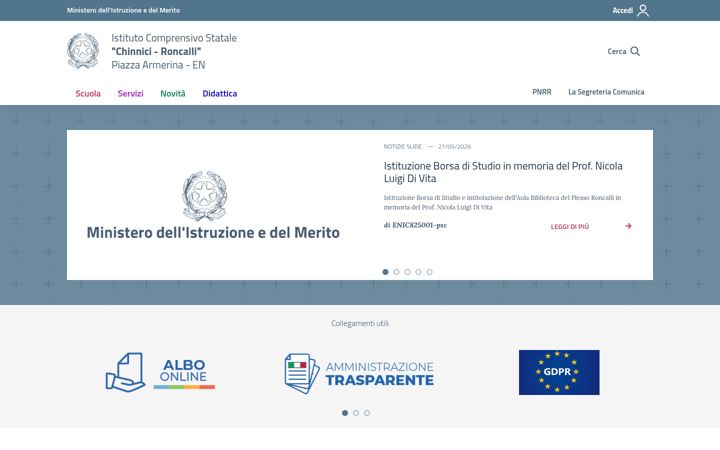The image size is (720, 450).
Task: Click the slide caption Ministero dell'Istruzione e del Merito
Action: coord(213,233)
